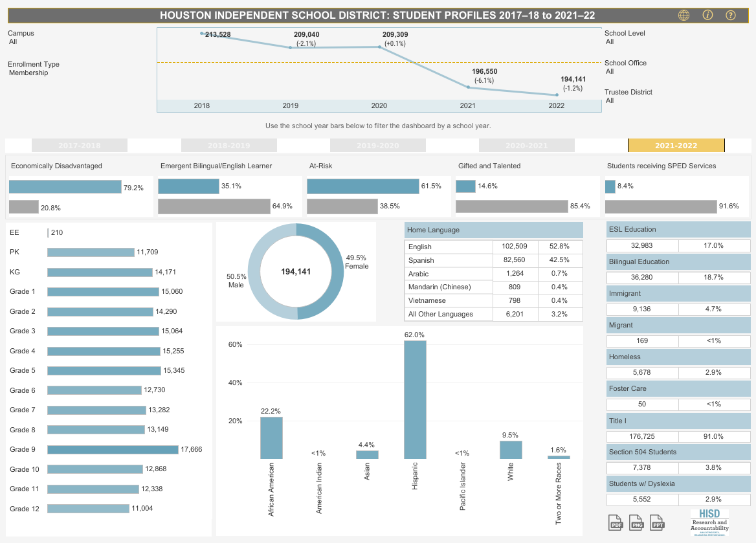The height and width of the screenshot is (543, 756).
Task: Click the 2019 enrollment point 209,040
Action: tap(290, 47)
